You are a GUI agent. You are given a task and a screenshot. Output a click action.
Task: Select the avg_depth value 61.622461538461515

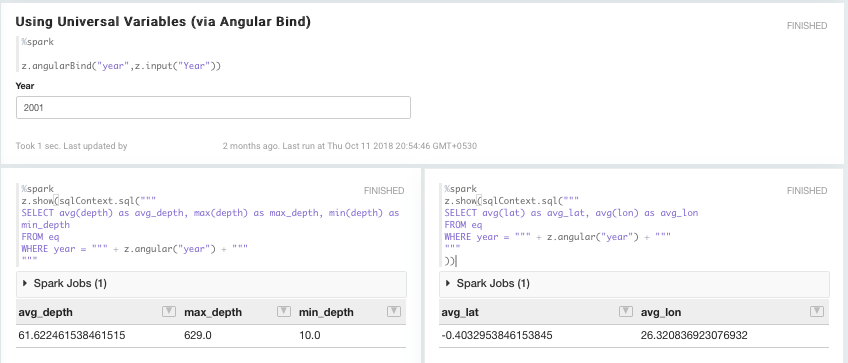pyautogui.click(x=72, y=335)
